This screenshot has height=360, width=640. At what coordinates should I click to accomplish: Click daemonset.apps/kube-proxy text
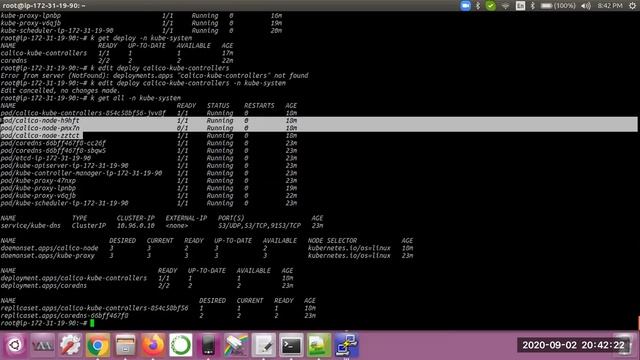click(x=48, y=256)
